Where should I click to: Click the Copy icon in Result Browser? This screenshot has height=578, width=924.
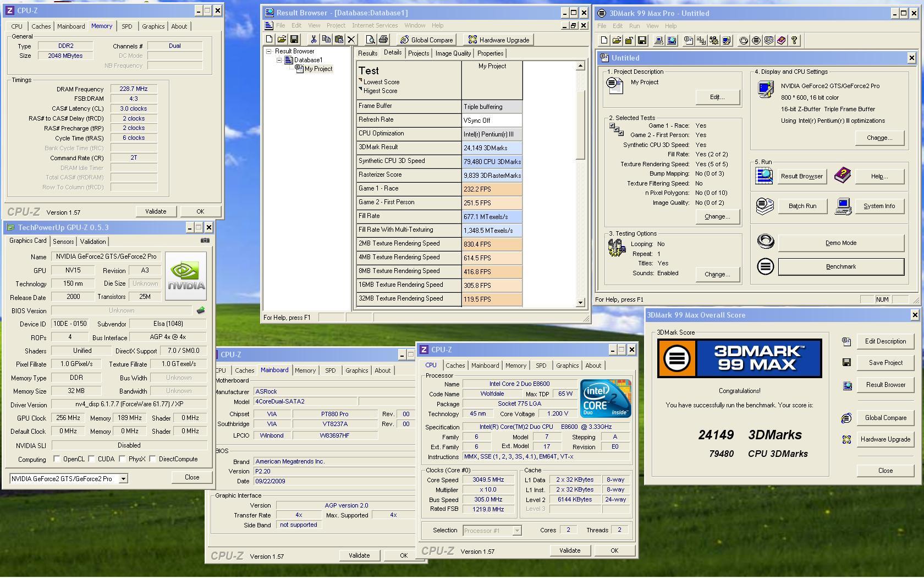click(326, 40)
